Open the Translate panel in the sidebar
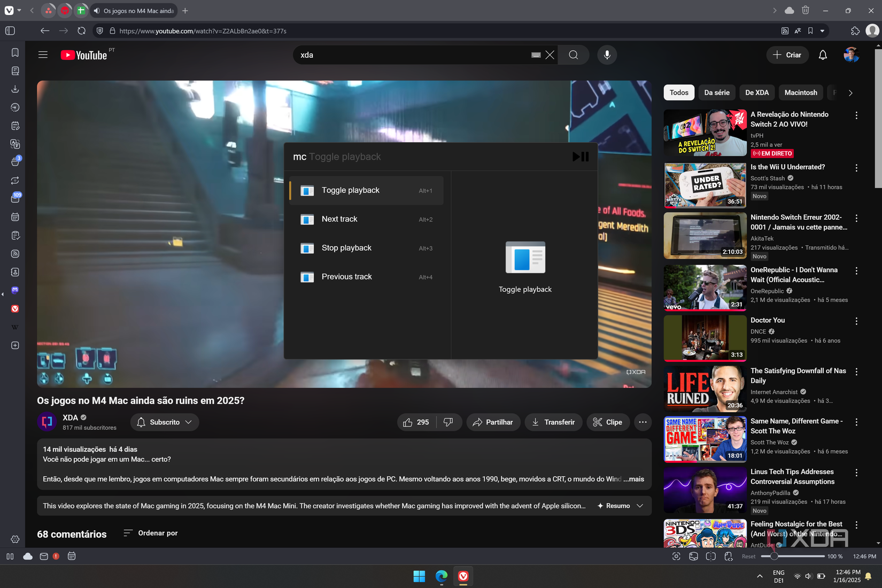This screenshot has width=882, height=588. tap(15, 144)
